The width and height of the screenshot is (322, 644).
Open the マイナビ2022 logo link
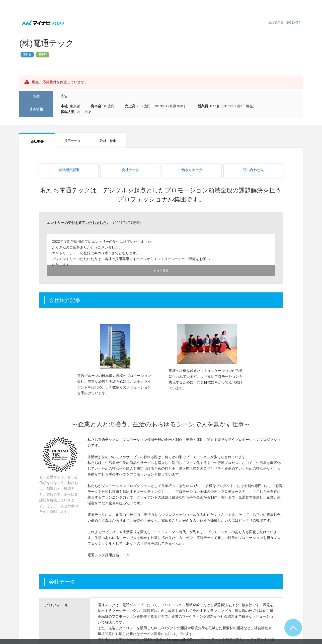43,23
